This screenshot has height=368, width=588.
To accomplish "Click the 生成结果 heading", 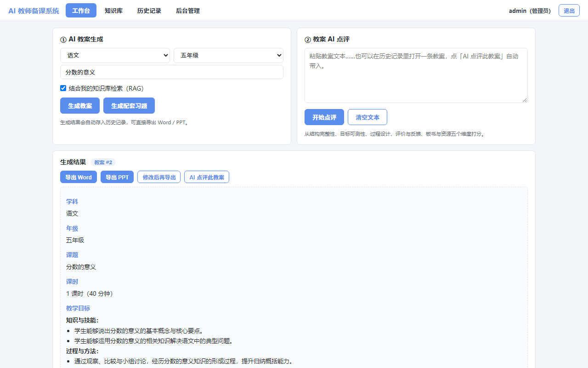I will (x=73, y=162).
